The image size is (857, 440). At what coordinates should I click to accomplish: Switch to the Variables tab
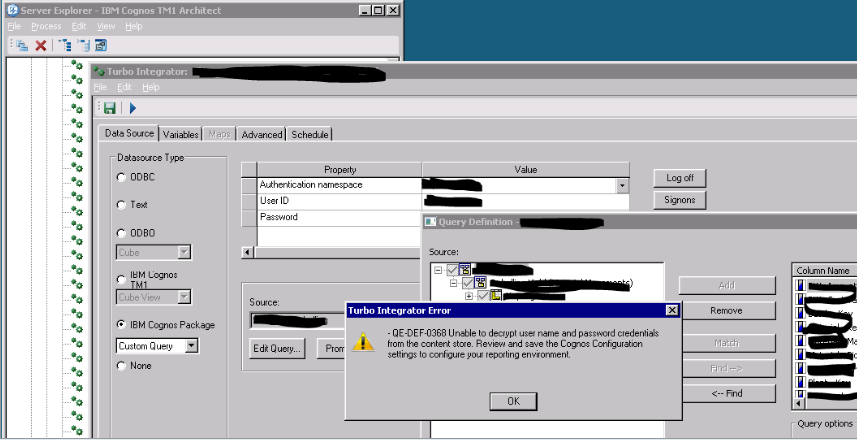(180, 134)
